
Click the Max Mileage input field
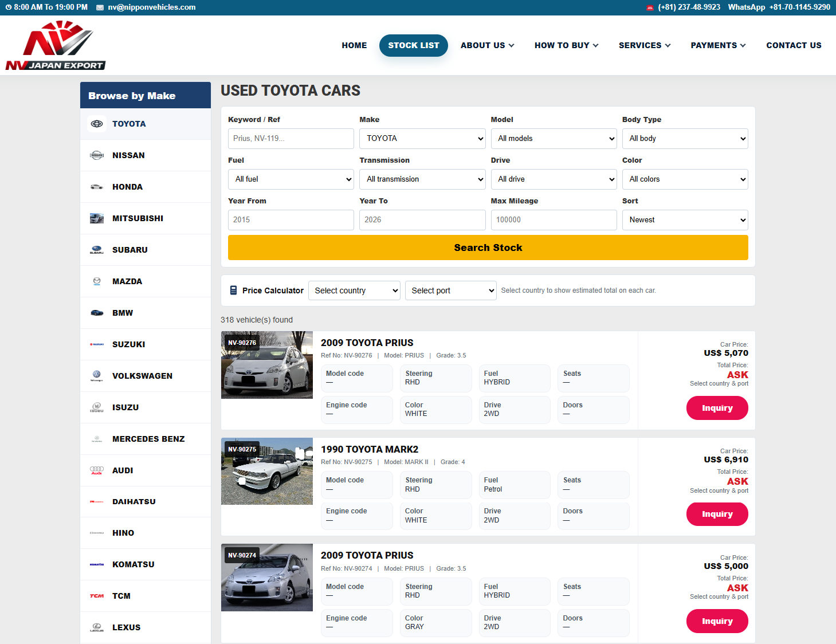554,220
